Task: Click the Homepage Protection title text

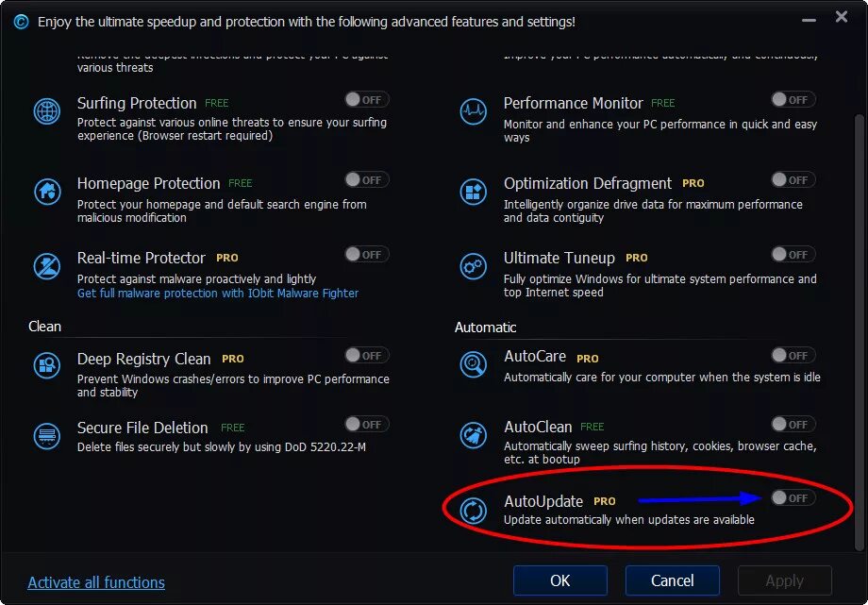Action: 148,183
